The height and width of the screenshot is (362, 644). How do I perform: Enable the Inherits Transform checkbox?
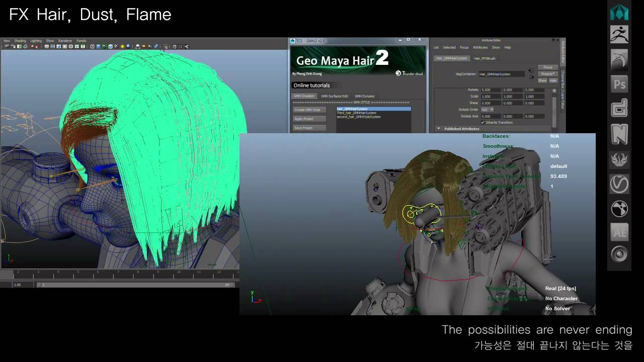[x=482, y=122]
